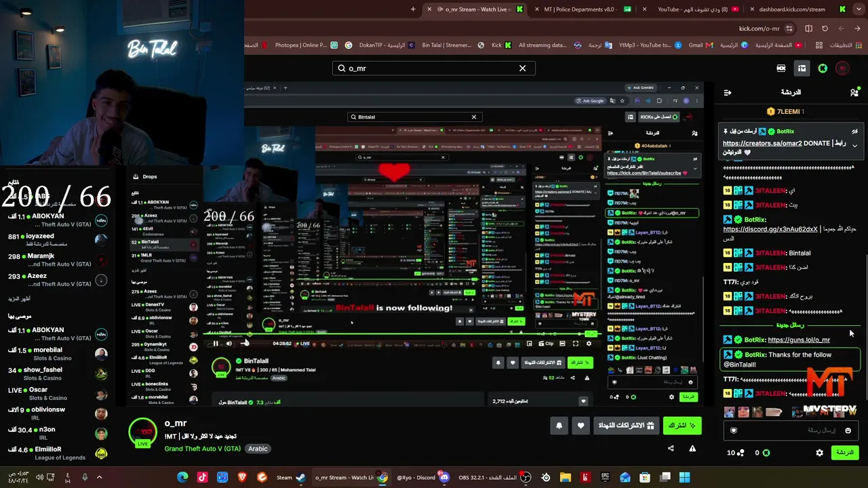Open the Kick bookmark
Viewport: 868px width, 488px height.
pos(501,45)
